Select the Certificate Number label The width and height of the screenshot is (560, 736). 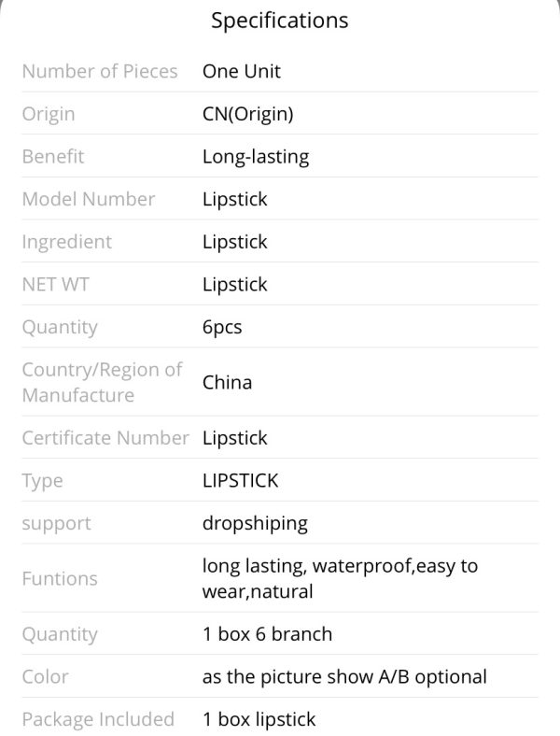pyautogui.click(x=105, y=438)
